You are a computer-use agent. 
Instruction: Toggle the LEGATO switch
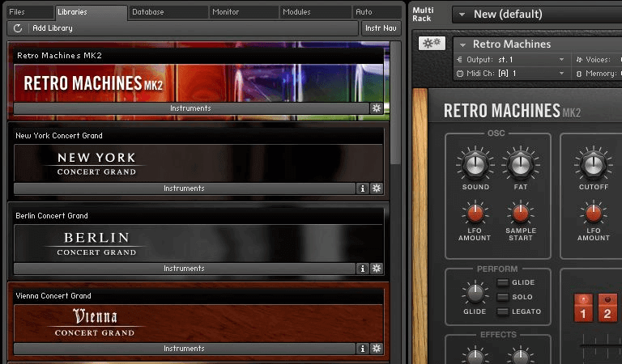point(503,311)
